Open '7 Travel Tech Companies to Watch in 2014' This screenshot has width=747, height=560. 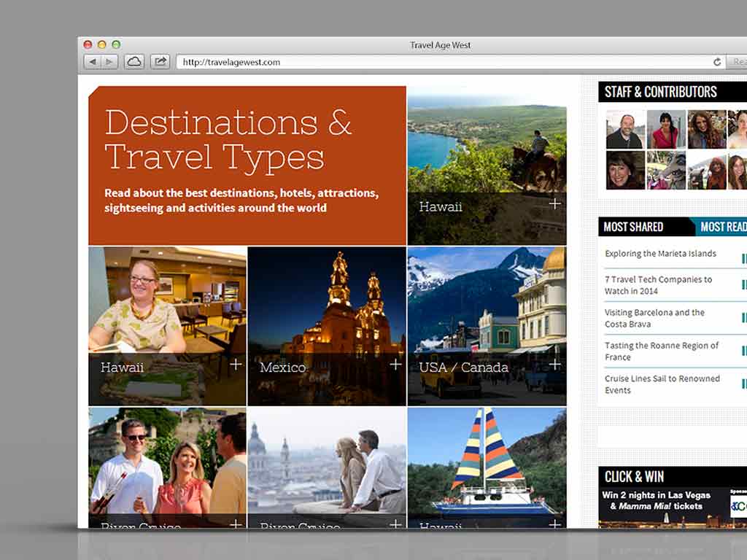[659, 285]
